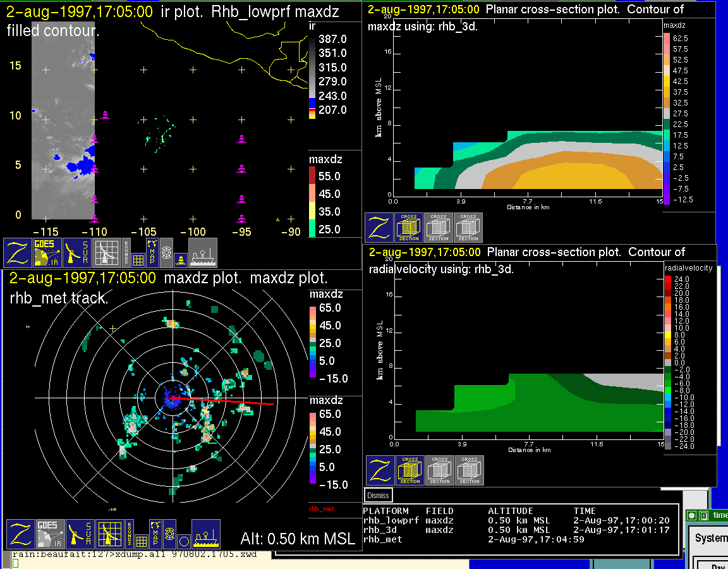Click the SUR radar icon in the ir plot window
The image size is (728, 569).
(x=77, y=253)
